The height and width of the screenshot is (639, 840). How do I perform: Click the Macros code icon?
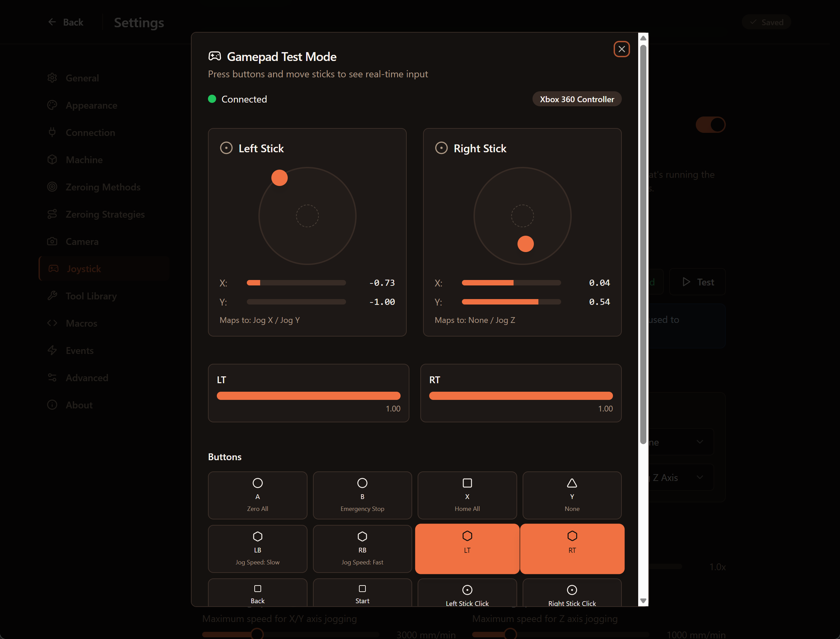coord(52,323)
